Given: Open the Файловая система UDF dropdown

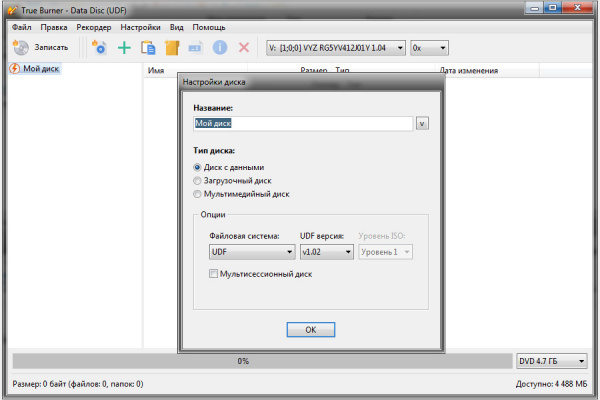Looking at the screenshot, I should (252, 252).
